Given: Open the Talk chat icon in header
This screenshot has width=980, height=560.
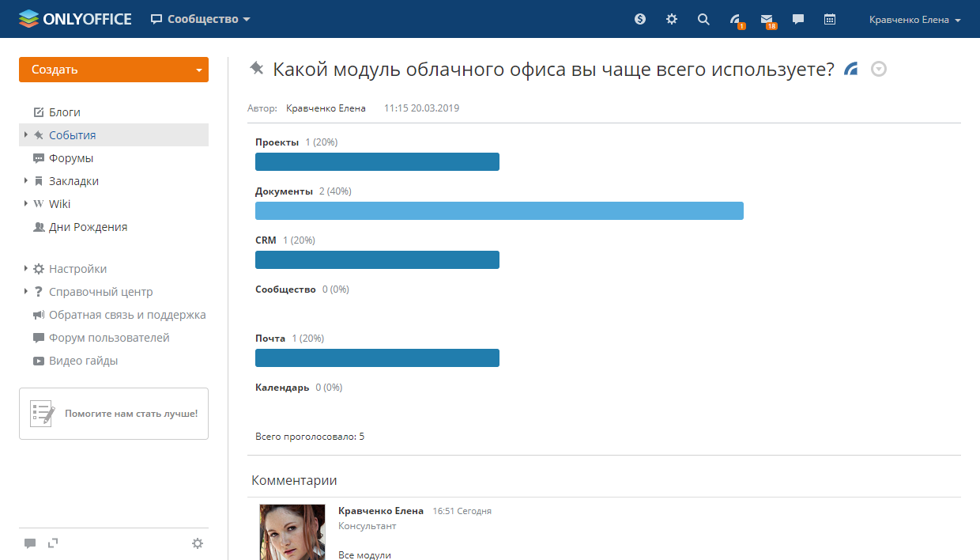Looking at the screenshot, I should tap(798, 19).
